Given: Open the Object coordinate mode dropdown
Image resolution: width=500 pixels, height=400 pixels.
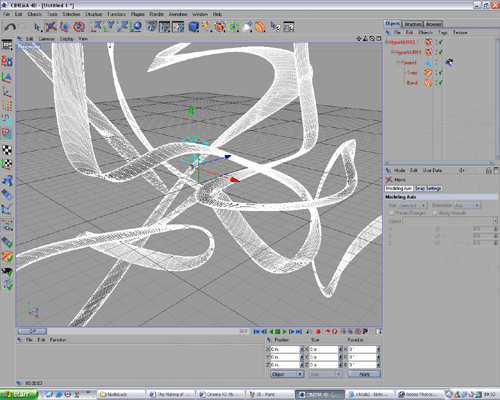Looking at the screenshot, I should (x=287, y=374).
